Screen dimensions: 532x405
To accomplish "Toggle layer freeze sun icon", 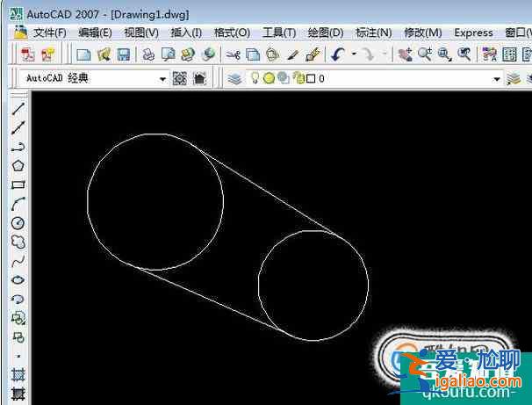I will pyautogui.click(x=269, y=79).
